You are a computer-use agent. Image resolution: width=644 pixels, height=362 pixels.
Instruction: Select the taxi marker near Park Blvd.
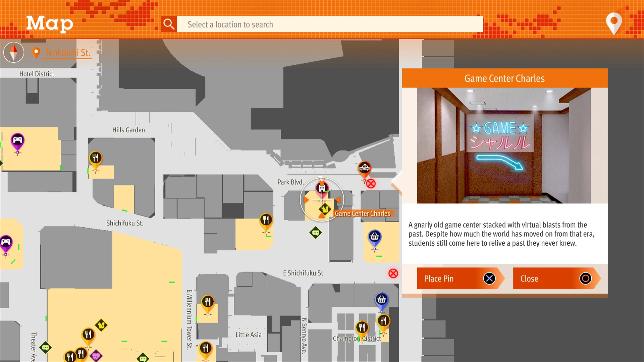pos(364,167)
